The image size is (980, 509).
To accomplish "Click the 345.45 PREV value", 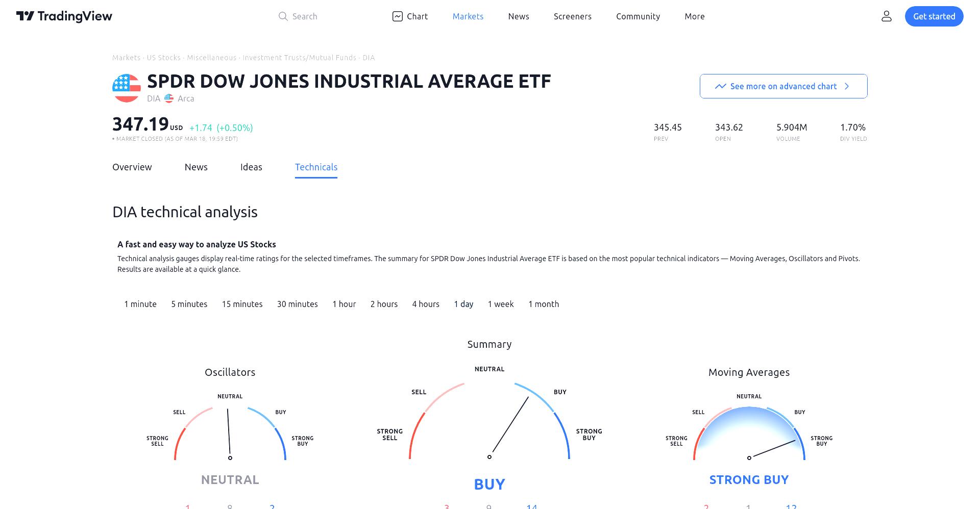I will coord(668,128).
